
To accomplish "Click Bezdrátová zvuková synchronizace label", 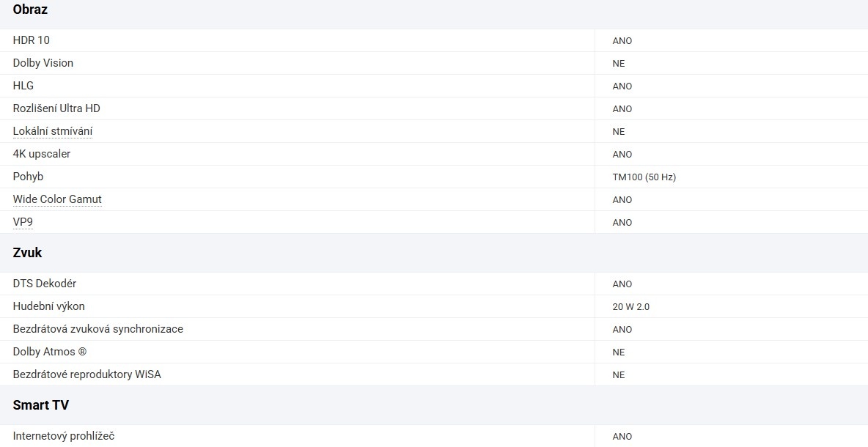I will (x=98, y=329).
